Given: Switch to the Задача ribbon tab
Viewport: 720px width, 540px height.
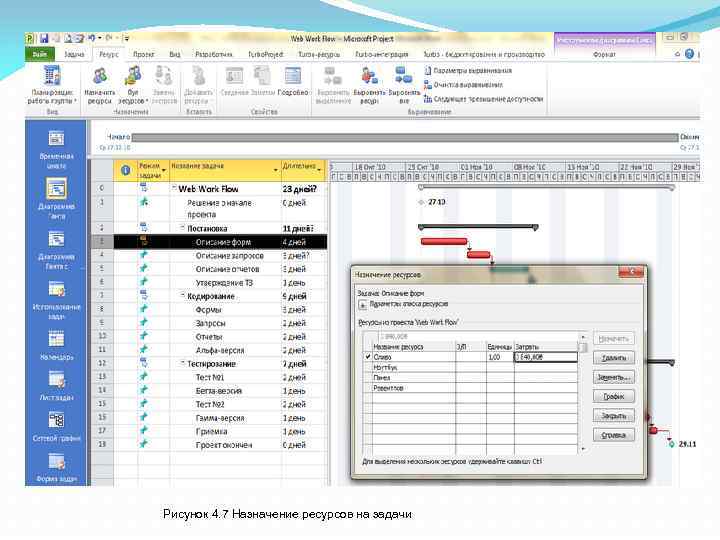Looking at the screenshot, I should [x=74, y=54].
